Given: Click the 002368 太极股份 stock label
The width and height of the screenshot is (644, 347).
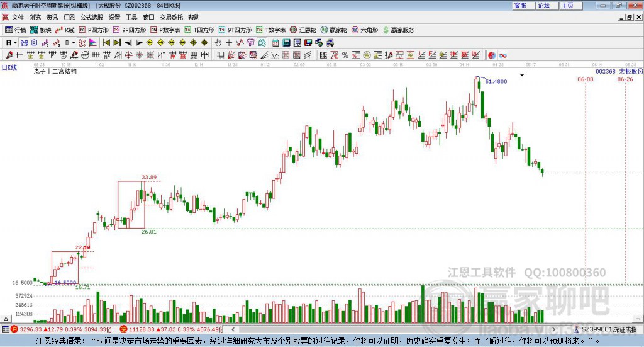Looking at the screenshot, I should [x=619, y=71].
